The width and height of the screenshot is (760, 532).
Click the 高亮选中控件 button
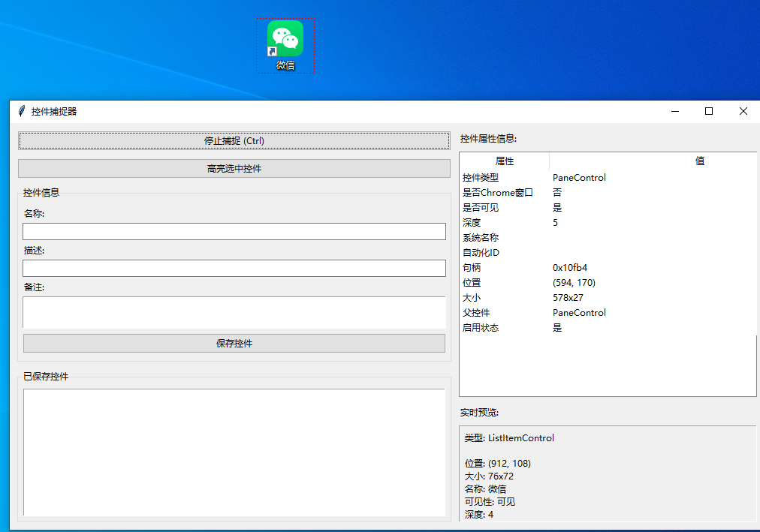click(x=234, y=169)
